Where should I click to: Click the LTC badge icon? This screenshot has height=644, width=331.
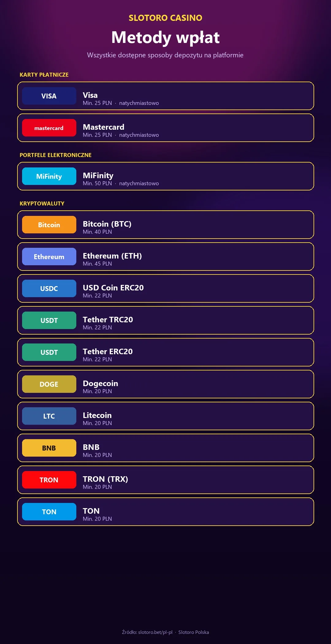tap(49, 416)
